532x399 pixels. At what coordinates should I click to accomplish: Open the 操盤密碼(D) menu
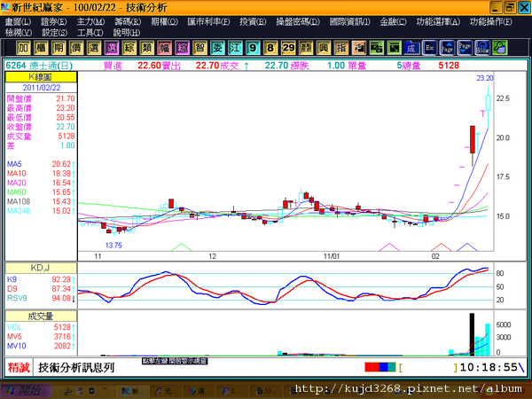click(298, 21)
